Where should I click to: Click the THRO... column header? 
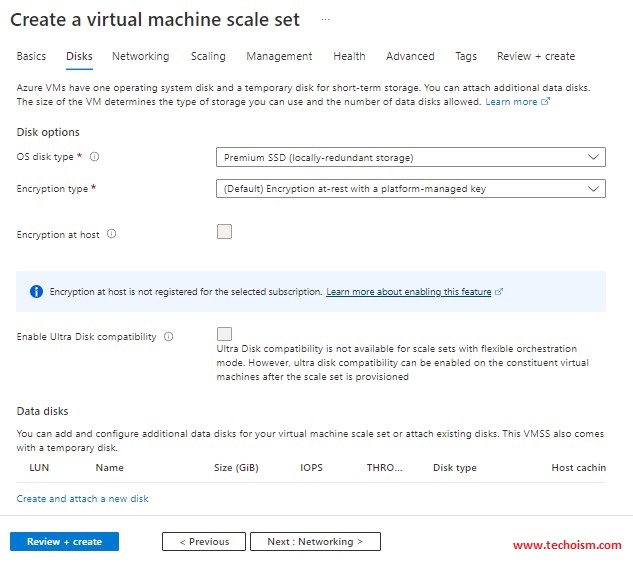tap(384, 467)
